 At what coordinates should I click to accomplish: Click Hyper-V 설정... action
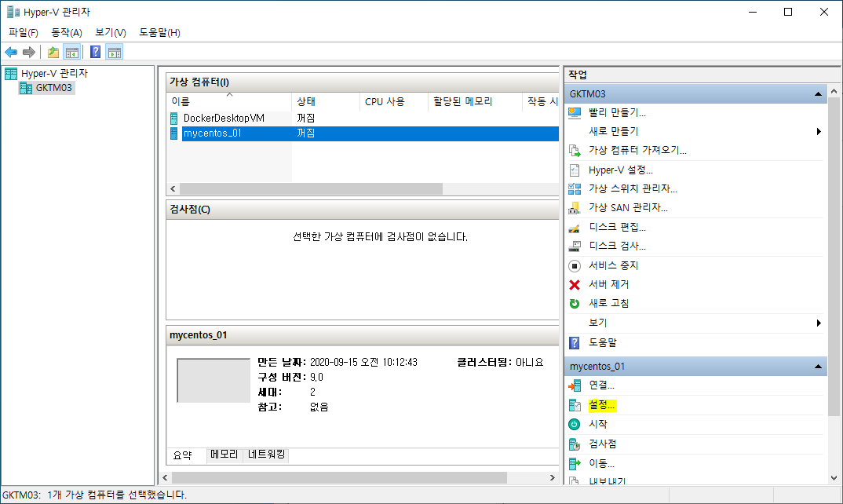click(620, 170)
